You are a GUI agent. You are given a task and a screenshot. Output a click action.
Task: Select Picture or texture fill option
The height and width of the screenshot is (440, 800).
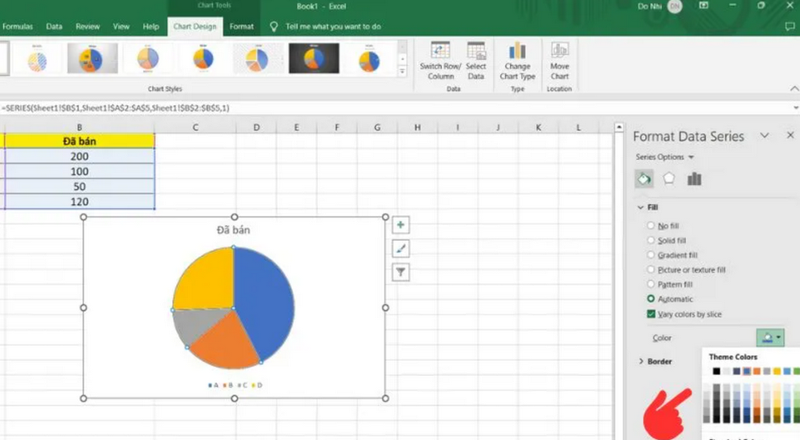(x=651, y=270)
